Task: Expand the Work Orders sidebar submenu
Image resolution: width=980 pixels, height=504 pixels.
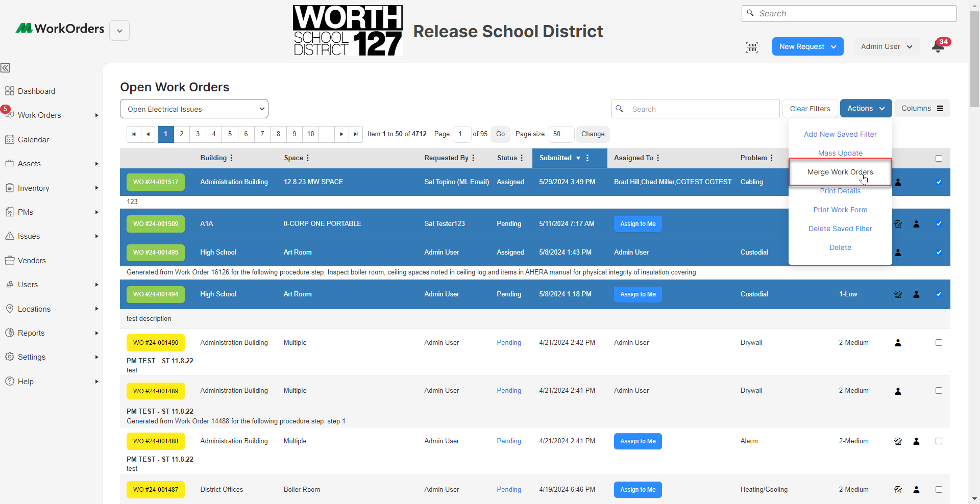Action: tap(96, 115)
